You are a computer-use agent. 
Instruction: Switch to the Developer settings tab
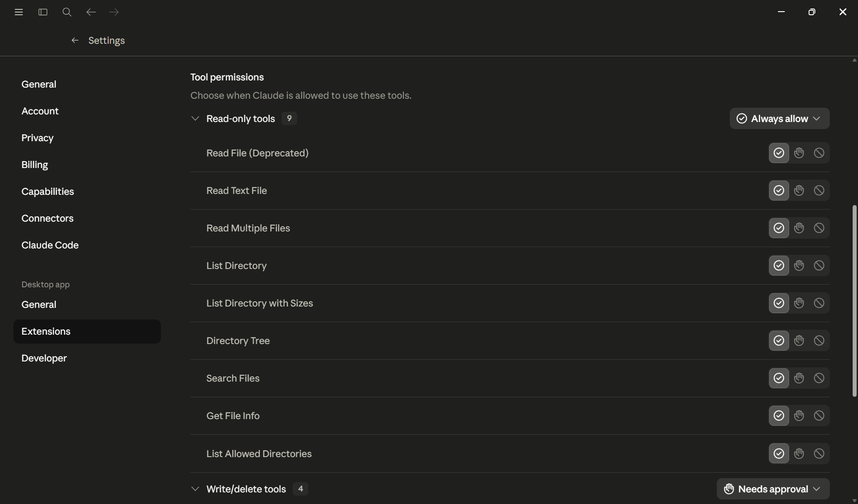tap(44, 358)
